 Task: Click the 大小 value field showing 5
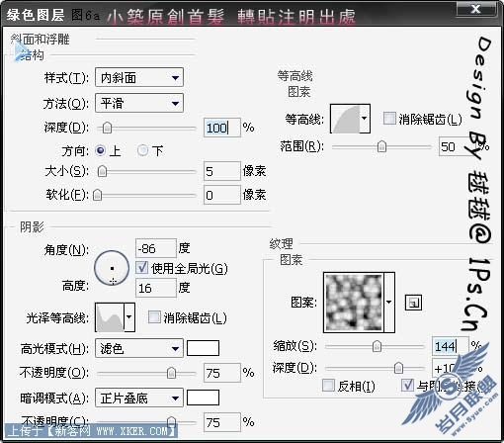click(x=221, y=171)
